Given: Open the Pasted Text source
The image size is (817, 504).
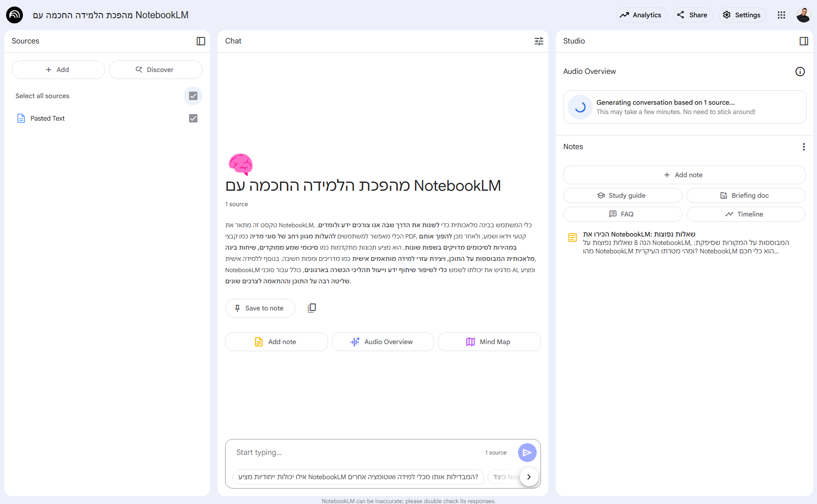Looking at the screenshot, I should pos(47,118).
